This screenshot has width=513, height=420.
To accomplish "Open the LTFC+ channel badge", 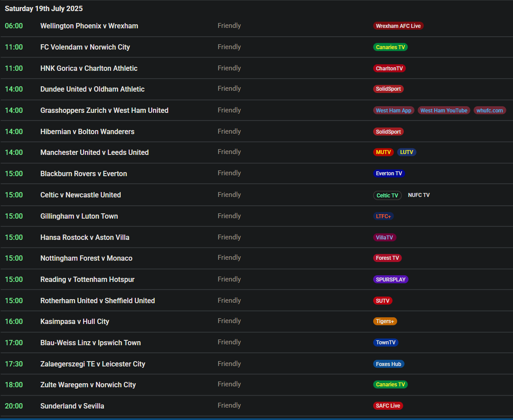I will 383,216.
